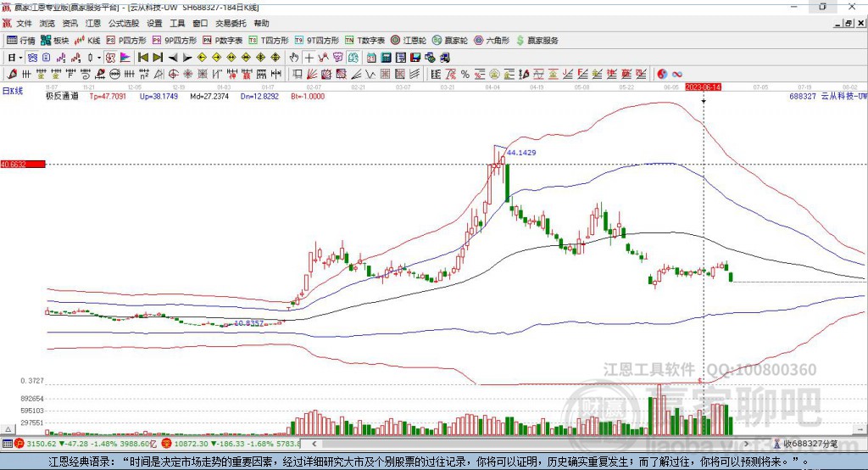Click the magenta flag chart icon
Image resolution: width=868 pixels, height=470 pixels.
[125, 58]
